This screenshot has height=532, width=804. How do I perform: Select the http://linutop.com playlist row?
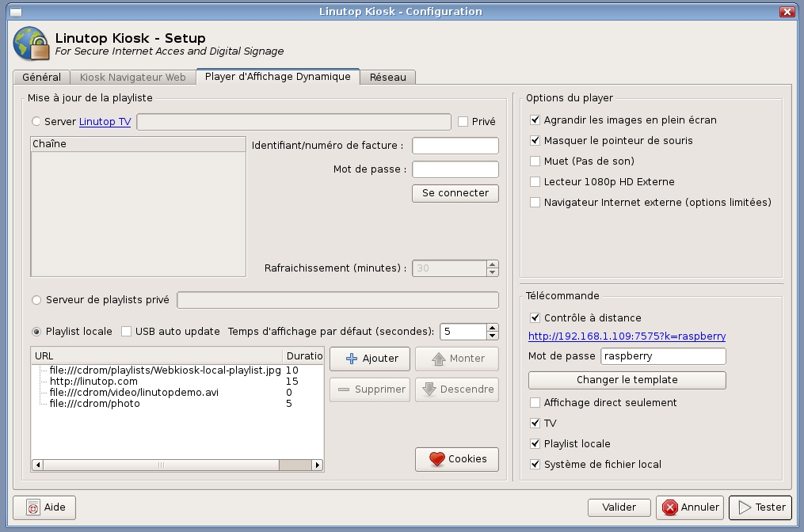[177, 382]
